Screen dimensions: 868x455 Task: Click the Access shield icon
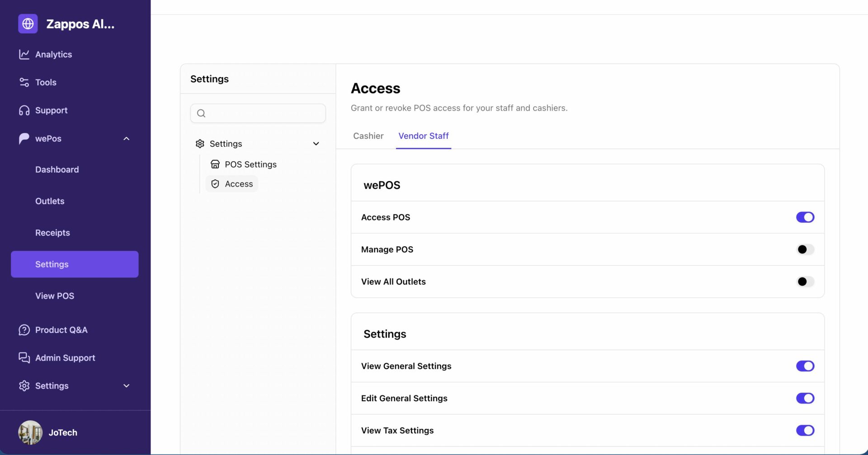[x=215, y=184]
